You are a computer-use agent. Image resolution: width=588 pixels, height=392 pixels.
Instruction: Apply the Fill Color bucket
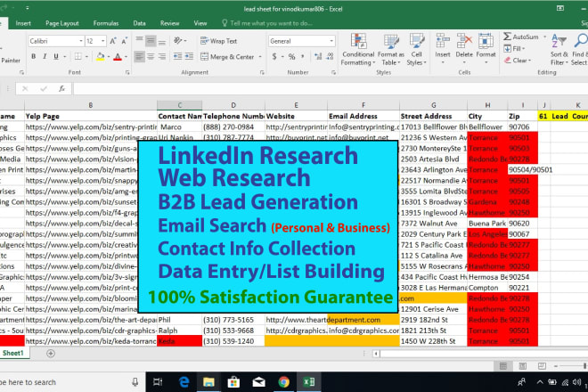[x=100, y=57]
